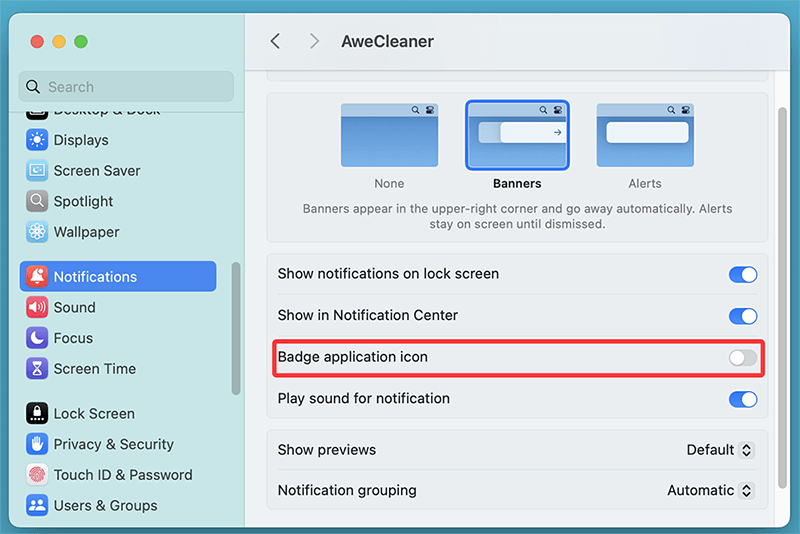The width and height of the screenshot is (800, 534).
Task: Click the green zoom window button
Action: (x=81, y=41)
